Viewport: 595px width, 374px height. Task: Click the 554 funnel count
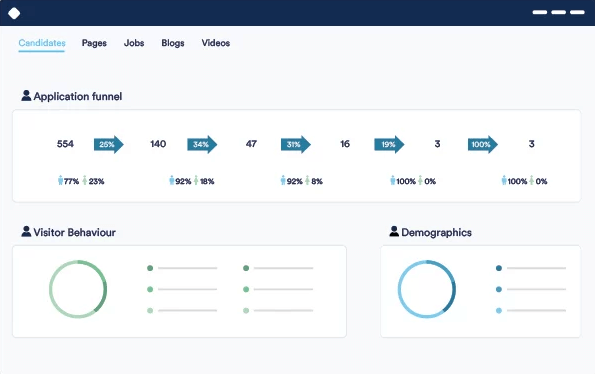[x=65, y=144]
